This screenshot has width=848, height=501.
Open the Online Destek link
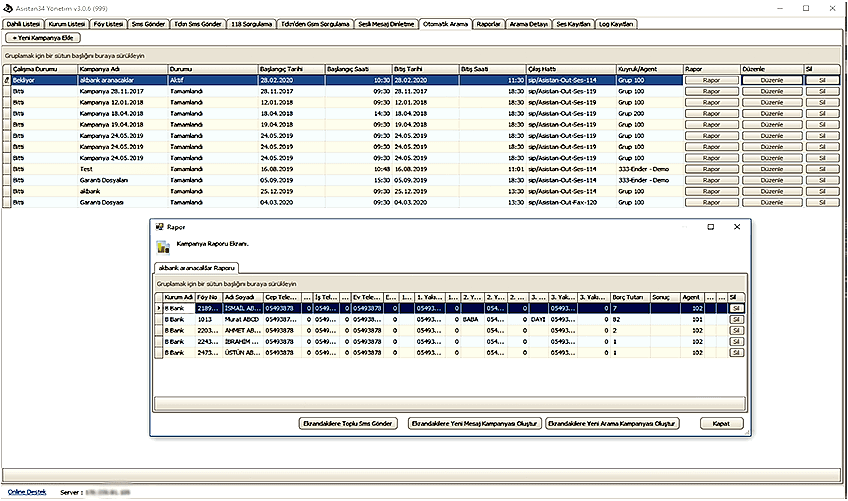pyautogui.click(x=26, y=493)
